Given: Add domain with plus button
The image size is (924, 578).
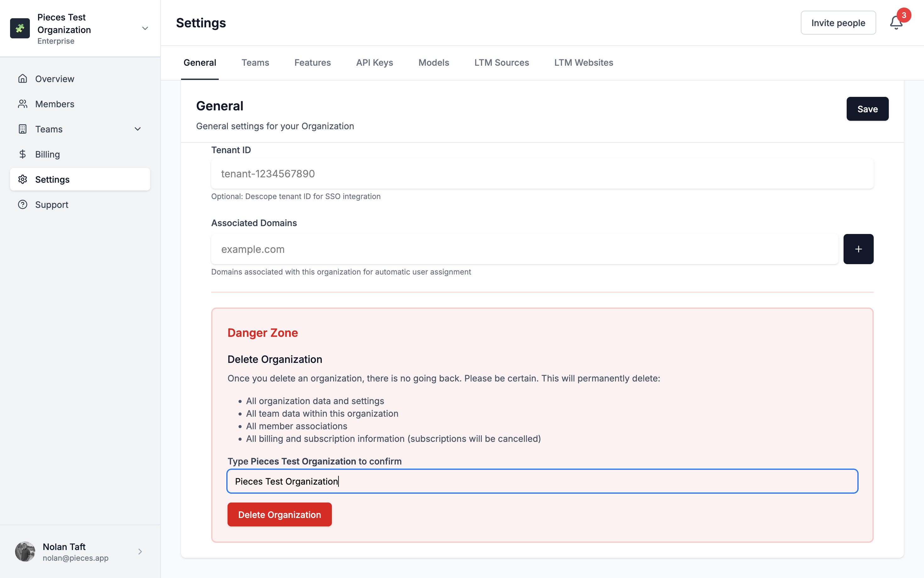Looking at the screenshot, I should 858,249.
